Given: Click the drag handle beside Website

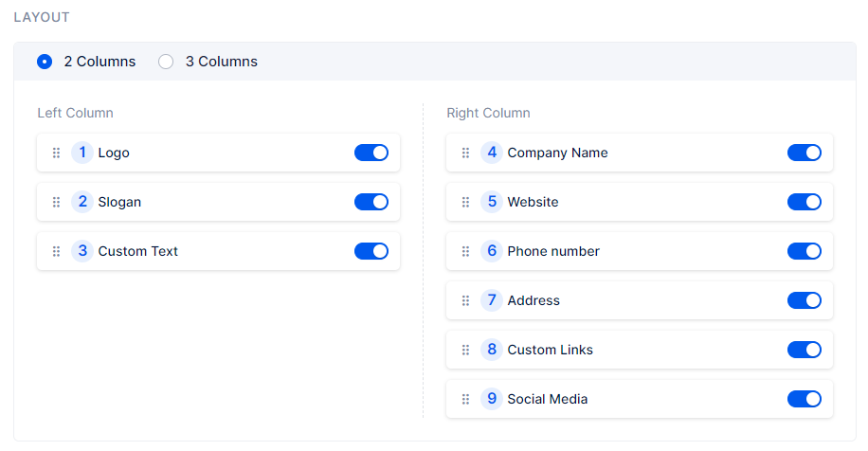Looking at the screenshot, I should tap(465, 202).
